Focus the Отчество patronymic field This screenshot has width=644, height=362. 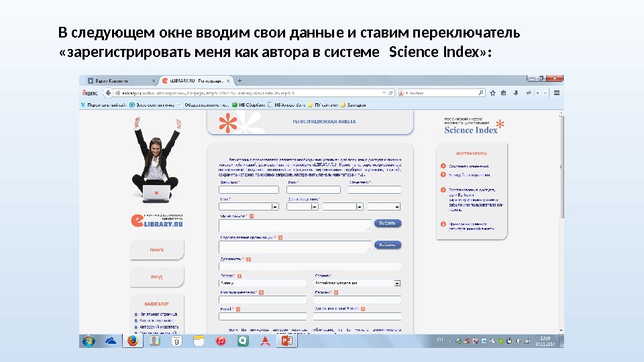[x=374, y=190]
